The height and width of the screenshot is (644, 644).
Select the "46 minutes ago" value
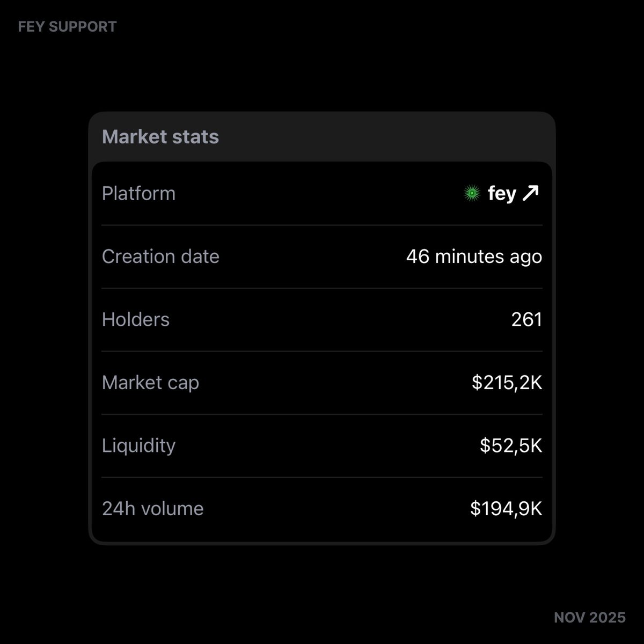click(474, 257)
